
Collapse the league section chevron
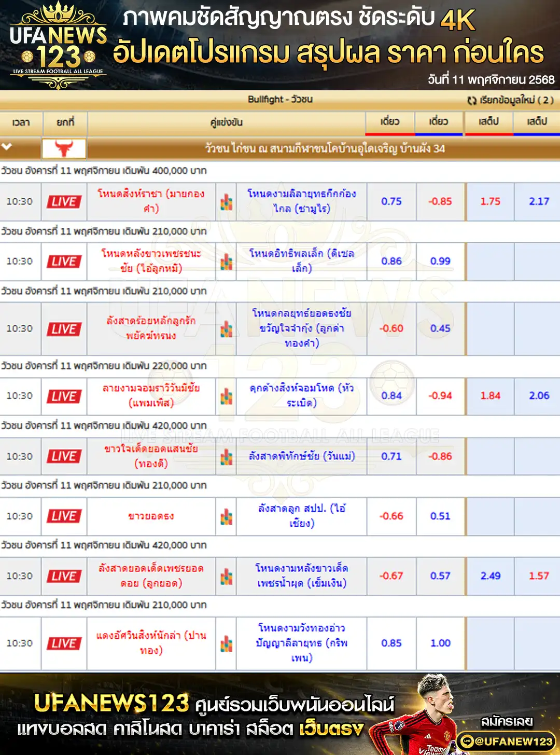tap(7, 147)
